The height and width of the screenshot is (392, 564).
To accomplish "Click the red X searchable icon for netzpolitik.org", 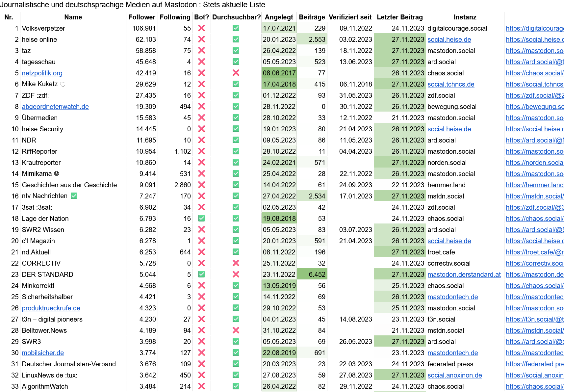I will point(236,73).
